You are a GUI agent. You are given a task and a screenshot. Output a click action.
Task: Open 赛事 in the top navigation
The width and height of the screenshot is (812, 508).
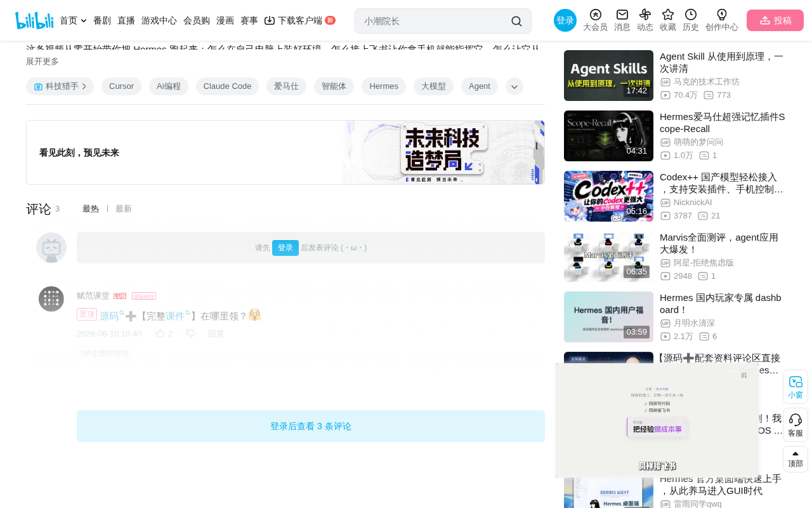[249, 20]
